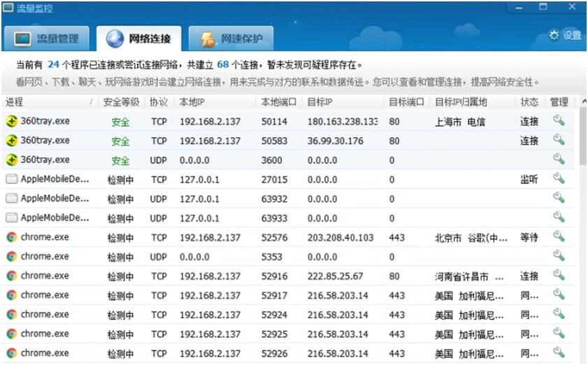Sort by 本地端口 column header
This screenshot has height=365, width=588.
point(279,102)
